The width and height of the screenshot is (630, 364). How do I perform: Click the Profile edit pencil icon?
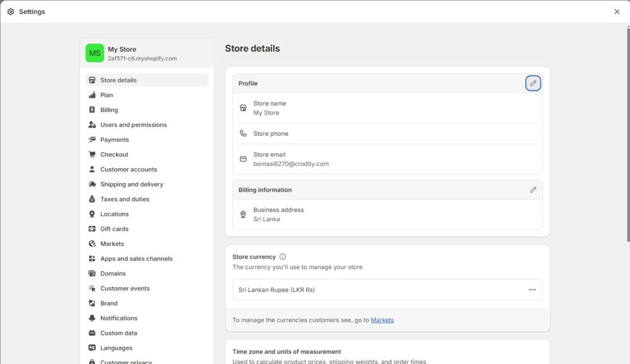[x=533, y=84]
